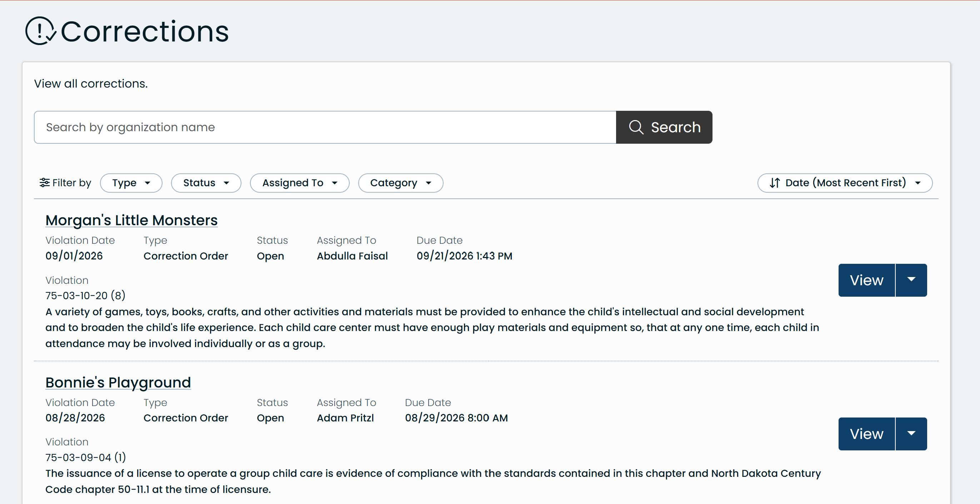Viewport: 980px width, 504px height.
Task: Expand View options arrow for Bonnie's Playground
Action: pos(911,434)
